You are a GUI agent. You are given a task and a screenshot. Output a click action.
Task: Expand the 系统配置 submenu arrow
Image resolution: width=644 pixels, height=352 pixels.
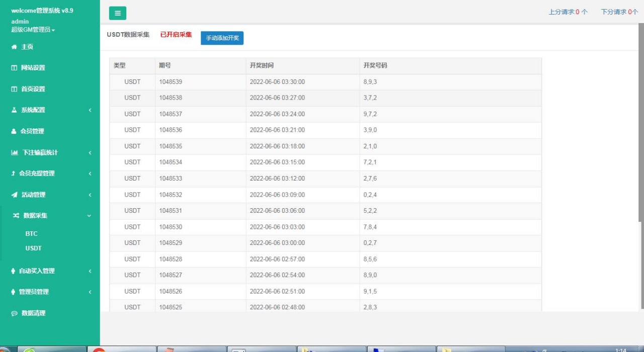90,110
